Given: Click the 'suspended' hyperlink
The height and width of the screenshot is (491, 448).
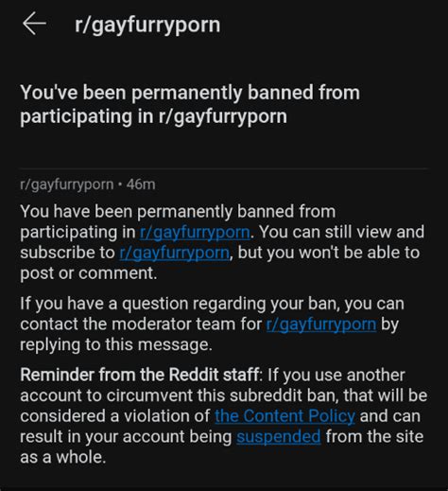Looking at the screenshot, I should click(x=279, y=437).
